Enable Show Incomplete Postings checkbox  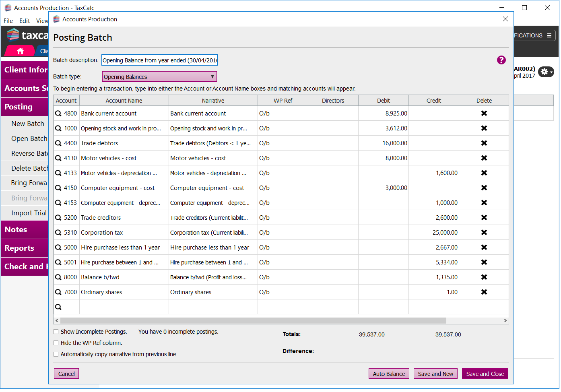(x=56, y=332)
